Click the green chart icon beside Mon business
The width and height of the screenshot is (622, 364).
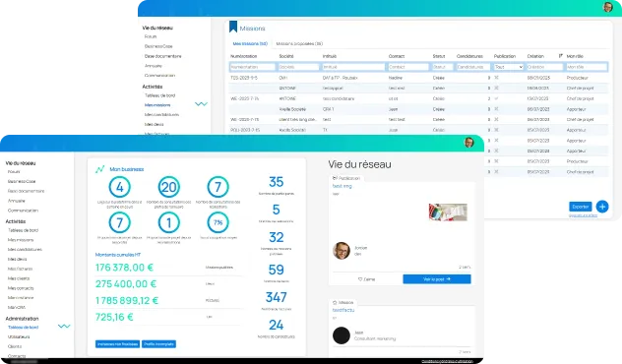[99, 169]
